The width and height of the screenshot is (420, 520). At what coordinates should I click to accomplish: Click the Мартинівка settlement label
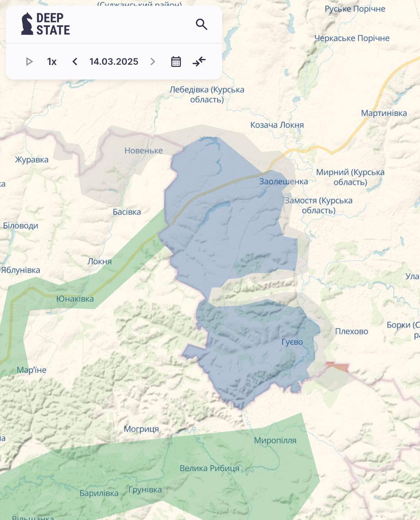tap(383, 113)
